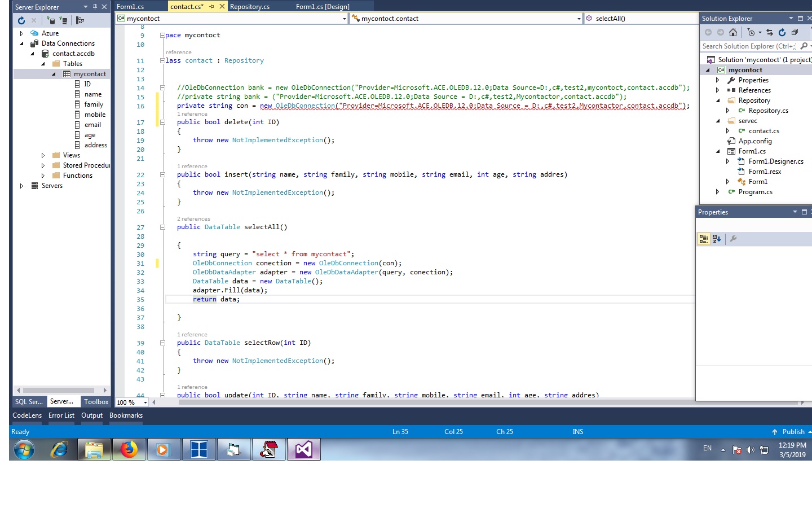Click Solution Explorer Home icon

pyautogui.click(x=733, y=32)
